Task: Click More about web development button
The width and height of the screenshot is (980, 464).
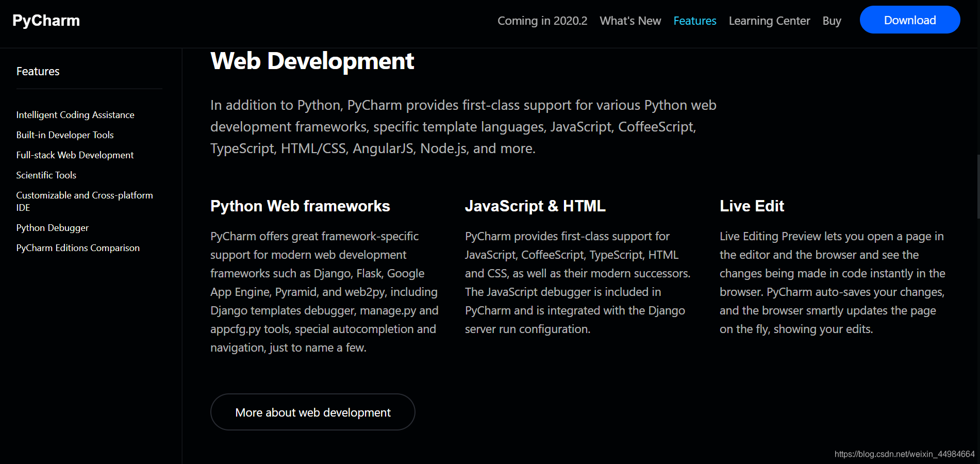Action: 313,412
